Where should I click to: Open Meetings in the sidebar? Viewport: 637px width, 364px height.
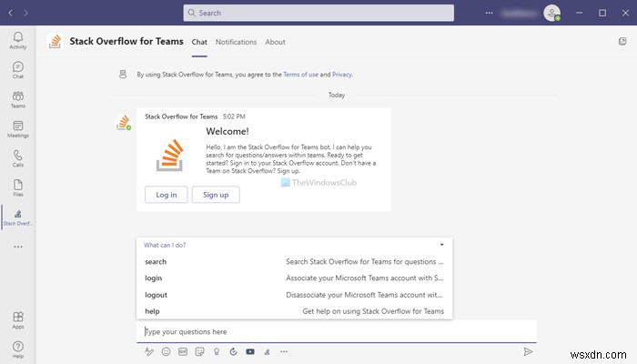[x=18, y=129]
